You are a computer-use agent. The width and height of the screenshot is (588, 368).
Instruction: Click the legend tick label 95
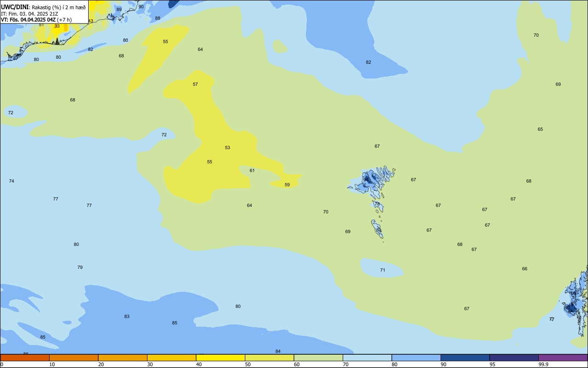(492, 364)
